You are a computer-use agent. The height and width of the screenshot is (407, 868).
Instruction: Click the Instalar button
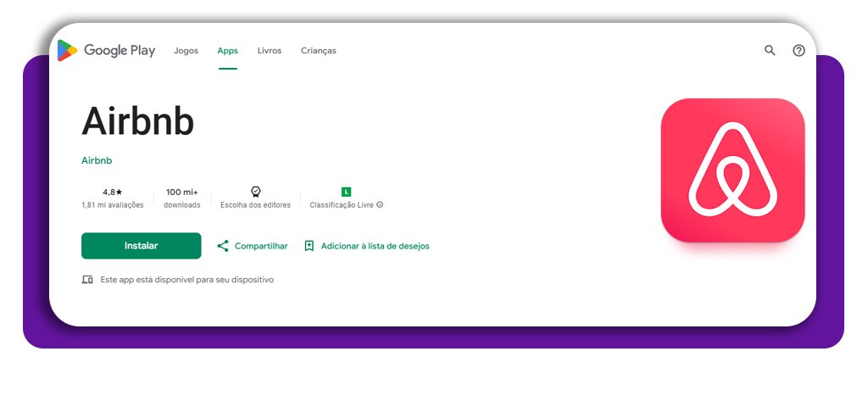coord(142,246)
